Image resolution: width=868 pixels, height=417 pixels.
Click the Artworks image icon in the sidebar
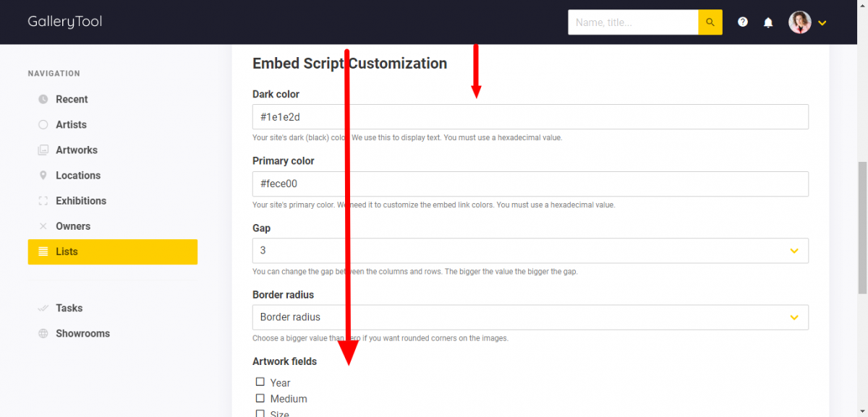click(43, 150)
